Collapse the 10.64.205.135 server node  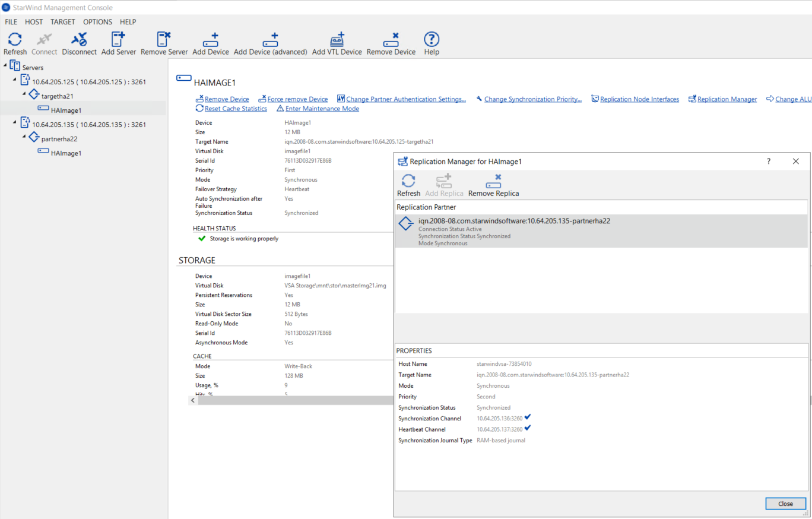[x=15, y=122]
